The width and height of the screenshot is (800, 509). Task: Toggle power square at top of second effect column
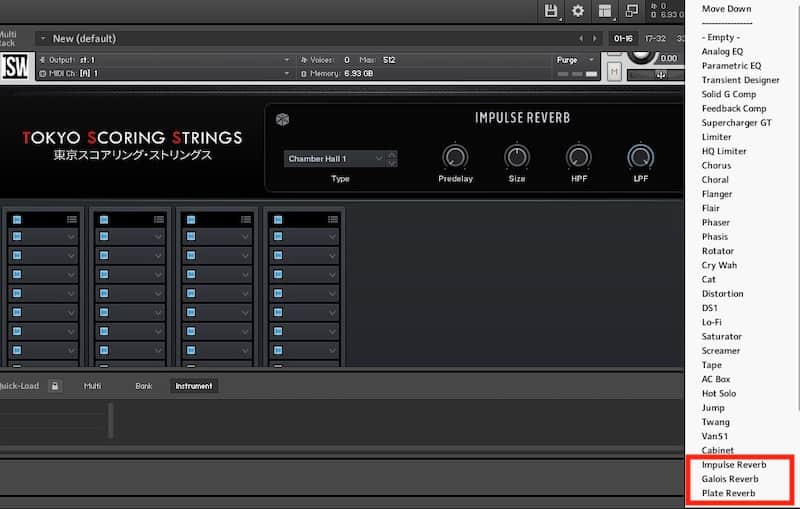[104, 219]
